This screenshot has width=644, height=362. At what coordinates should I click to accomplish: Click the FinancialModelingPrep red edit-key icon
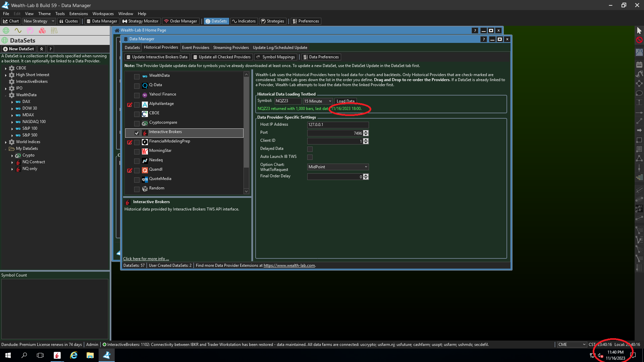[129, 142]
